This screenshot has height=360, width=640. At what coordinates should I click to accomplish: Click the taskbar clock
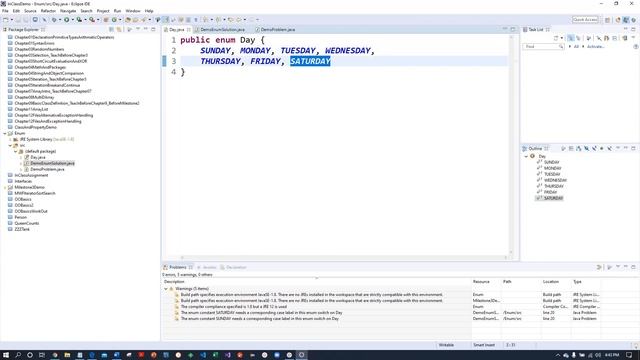612,355
